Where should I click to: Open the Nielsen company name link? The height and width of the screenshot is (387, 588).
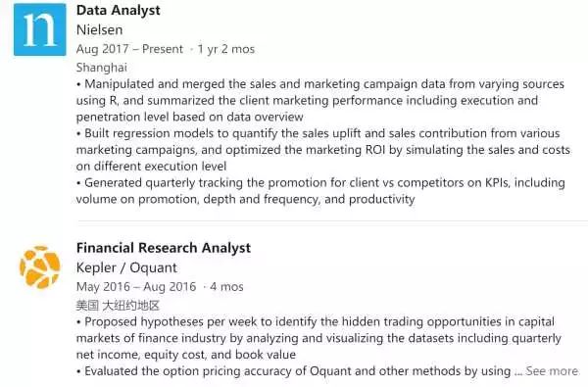pos(99,29)
